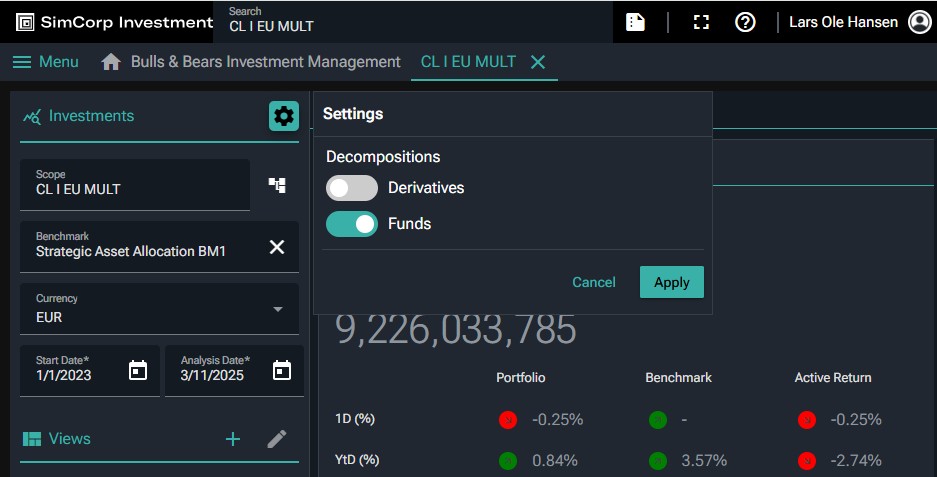Expand the Currency EUR dropdown

click(x=278, y=309)
